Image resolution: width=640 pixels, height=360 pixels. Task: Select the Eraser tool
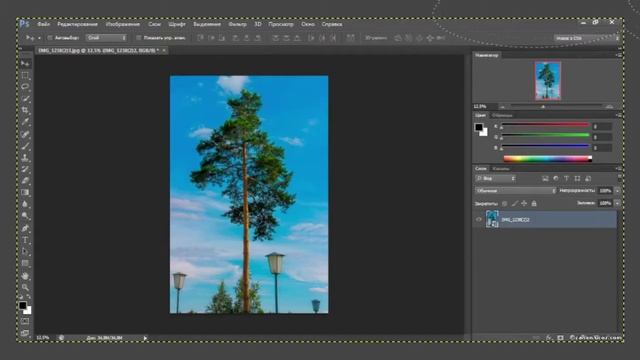click(25, 181)
